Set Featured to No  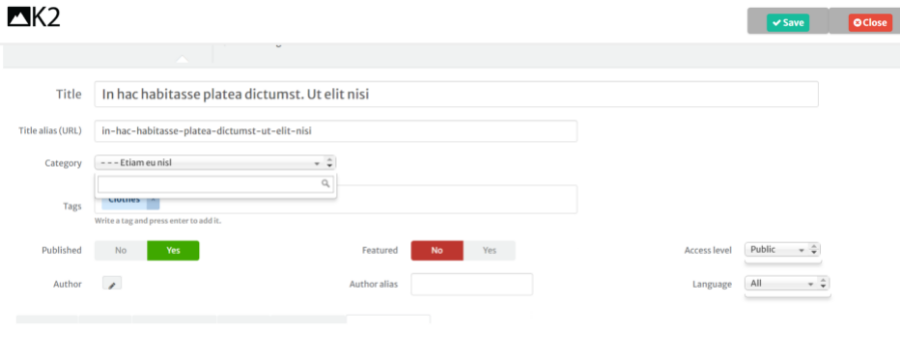[x=437, y=250]
